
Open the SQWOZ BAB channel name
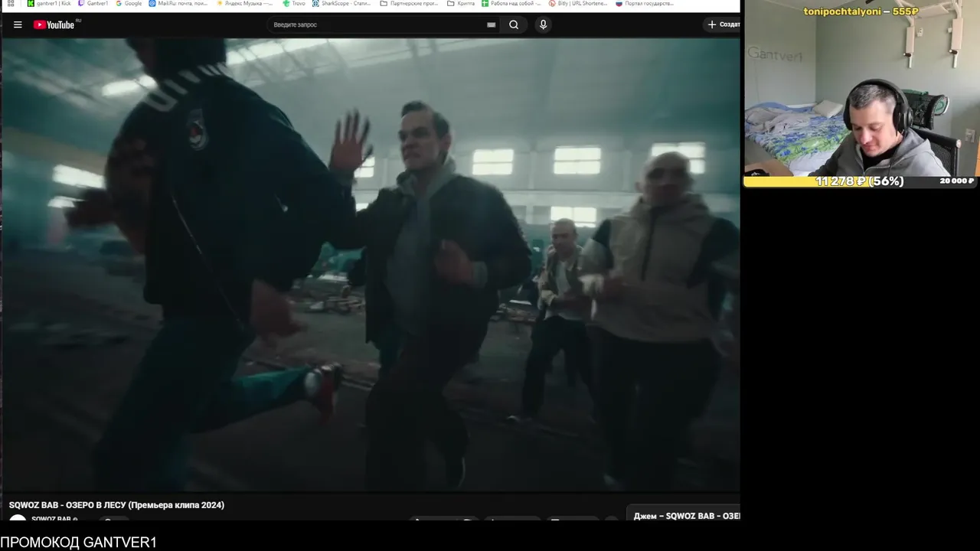(53, 519)
